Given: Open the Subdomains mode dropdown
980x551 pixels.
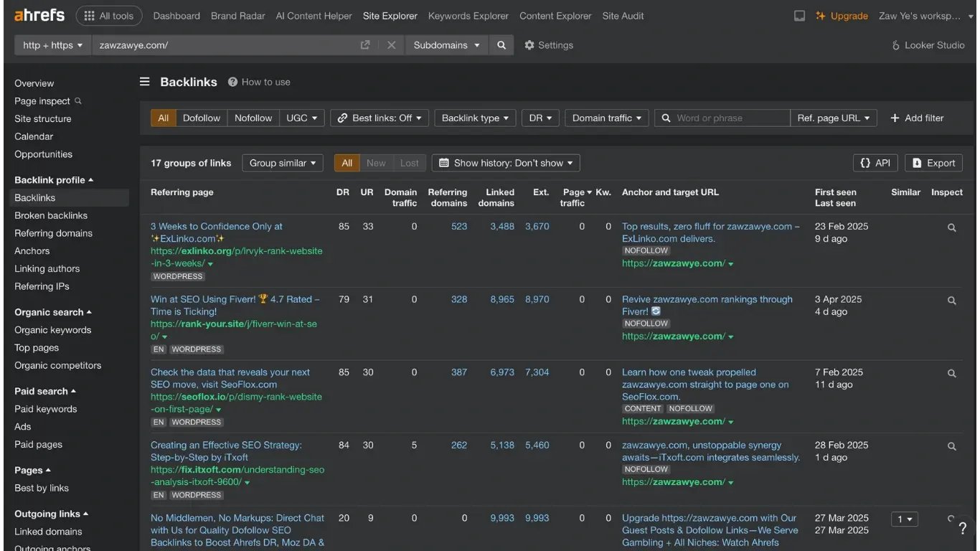Looking at the screenshot, I should tap(447, 45).
